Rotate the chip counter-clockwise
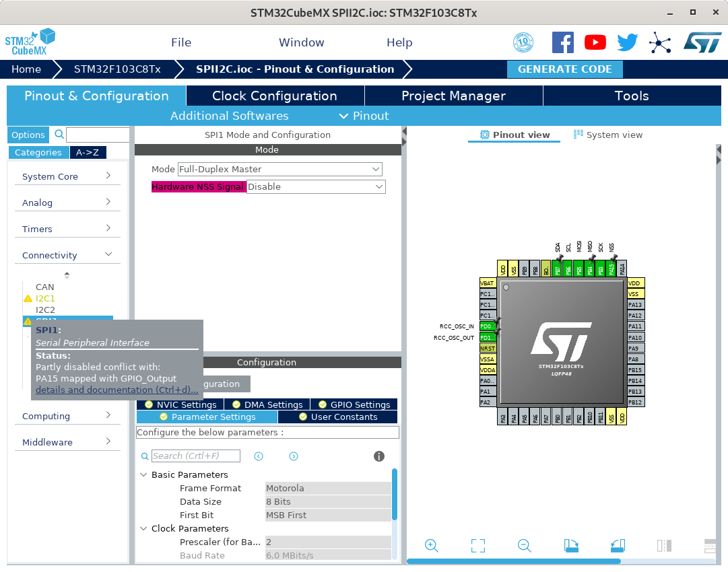Viewport: 728px width, 572px height. point(618,546)
